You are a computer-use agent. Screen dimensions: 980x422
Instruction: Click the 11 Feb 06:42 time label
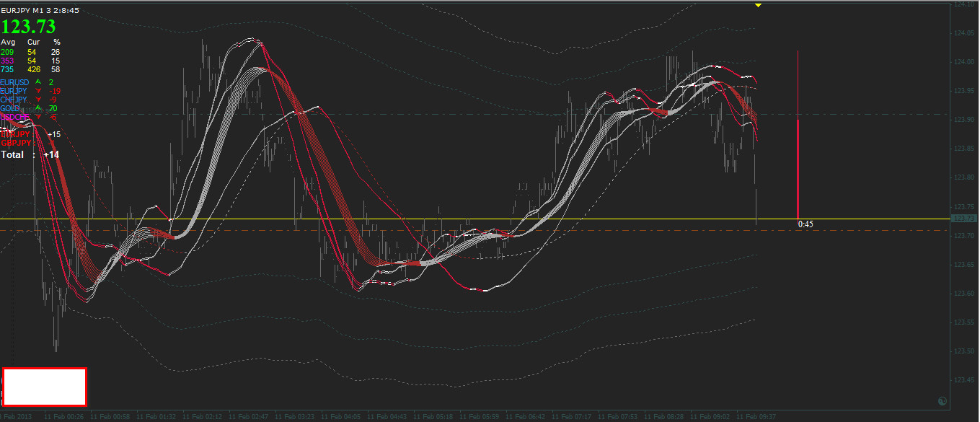tap(526, 416)
